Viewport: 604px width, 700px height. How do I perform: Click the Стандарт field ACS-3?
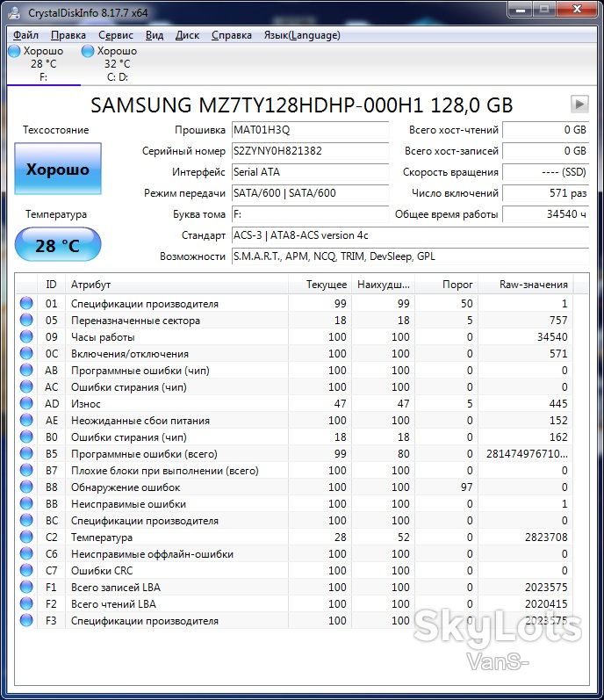click(410, 235)
